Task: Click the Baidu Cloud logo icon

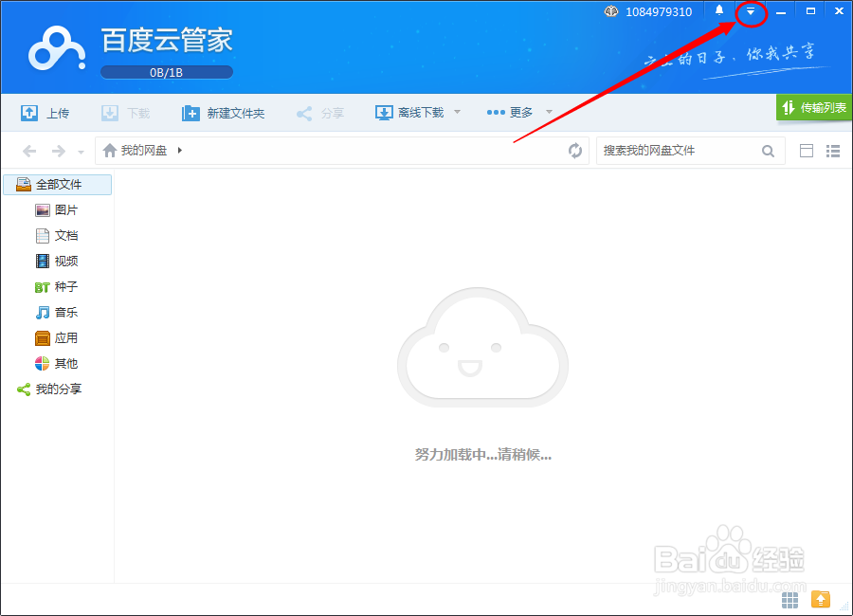Action: pos(57,49)
